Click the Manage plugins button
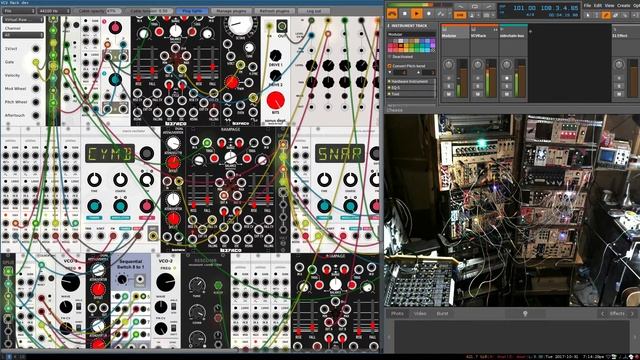 click(x=231, y=11)
